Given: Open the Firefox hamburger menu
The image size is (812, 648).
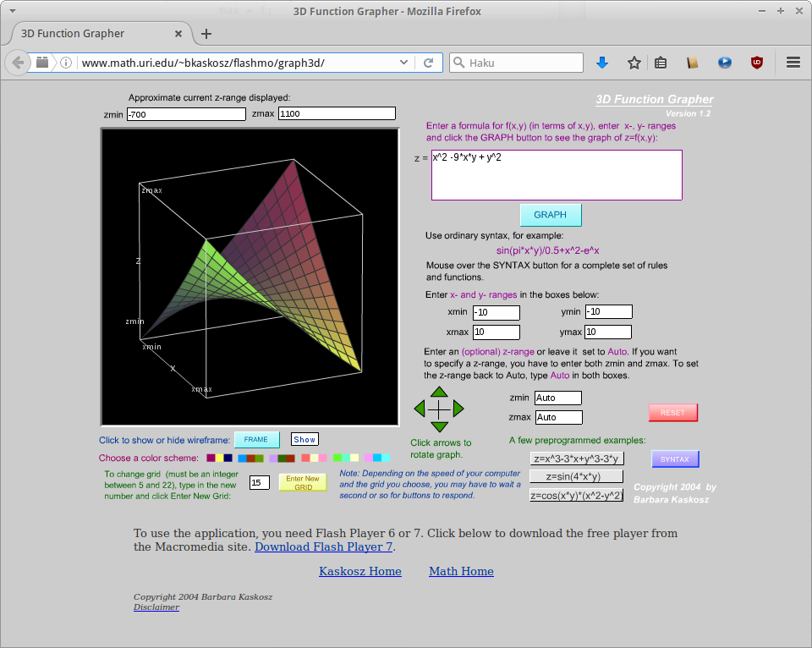Looking at the screenshot, I should click(x=793, y=63).
